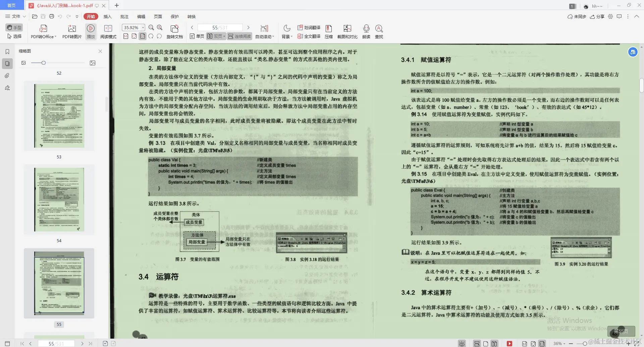
Task: Select the hand tool (手型)
Action: [14, 27]
